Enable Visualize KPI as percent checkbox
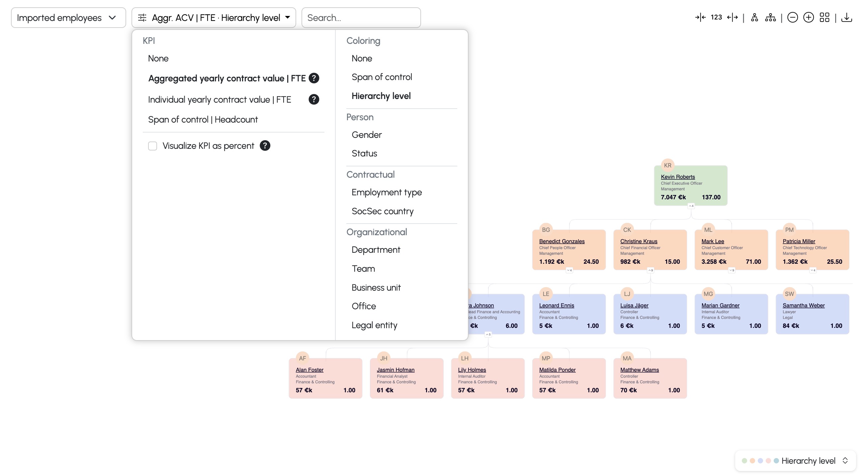 [x=153, y=146]
